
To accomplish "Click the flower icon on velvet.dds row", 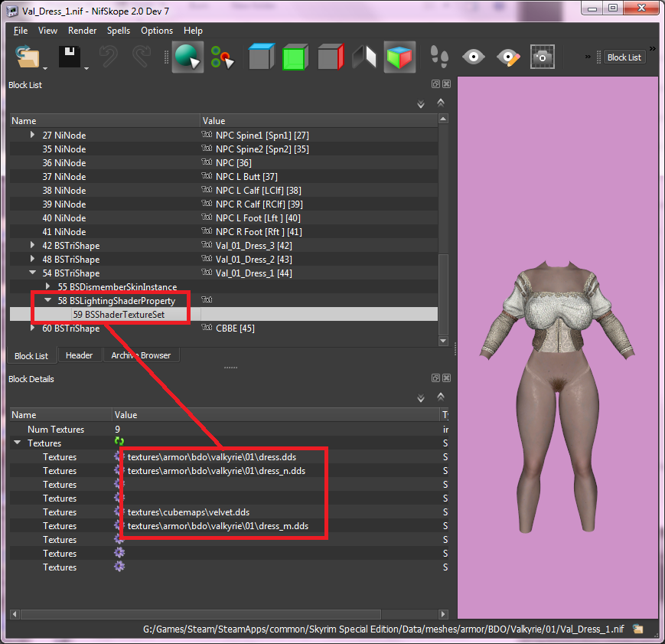I will [119, 512].
